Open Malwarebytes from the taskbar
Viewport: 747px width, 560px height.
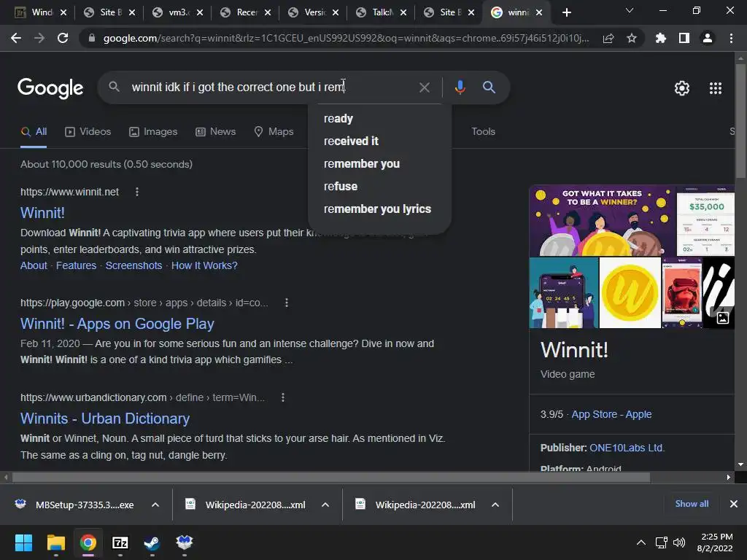[x=185, y=542]
